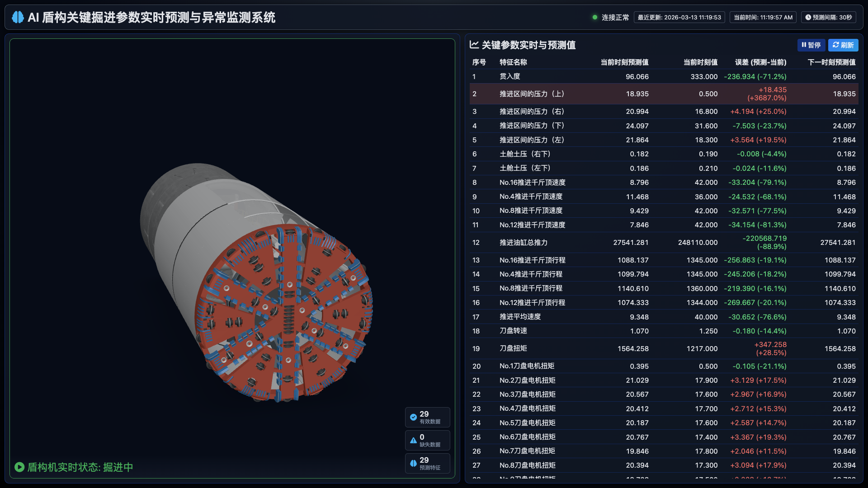Viewport: 868px width, 488px height.
Task: Click the valid data checkmark icon
Action: pos(413,417)
